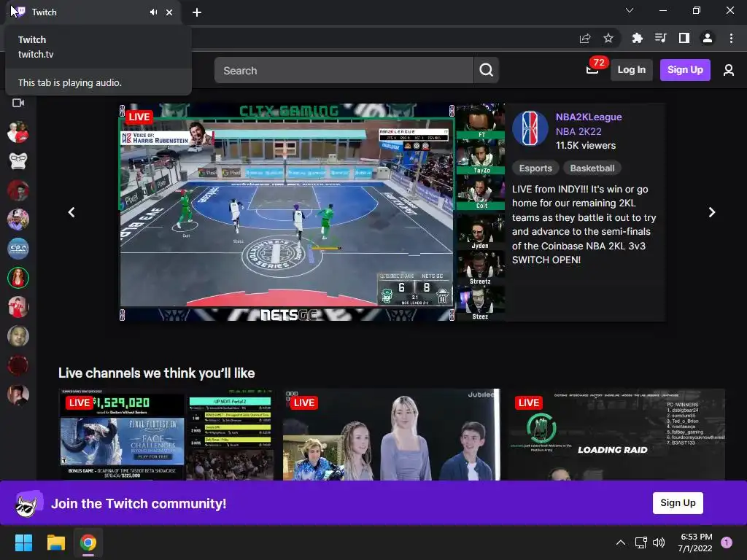Open the volume tray icon

click(x=659, y=542)
